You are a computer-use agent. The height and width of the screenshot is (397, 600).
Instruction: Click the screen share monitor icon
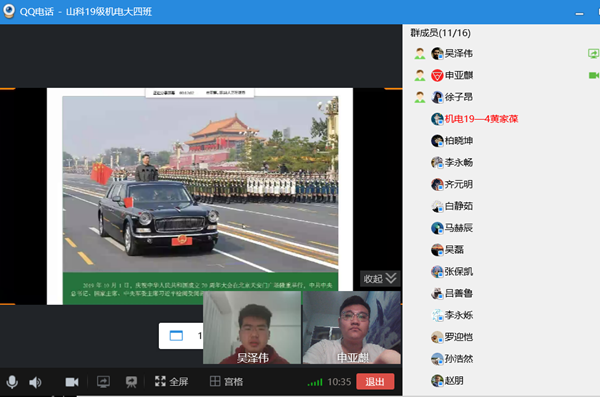[103, 382]
